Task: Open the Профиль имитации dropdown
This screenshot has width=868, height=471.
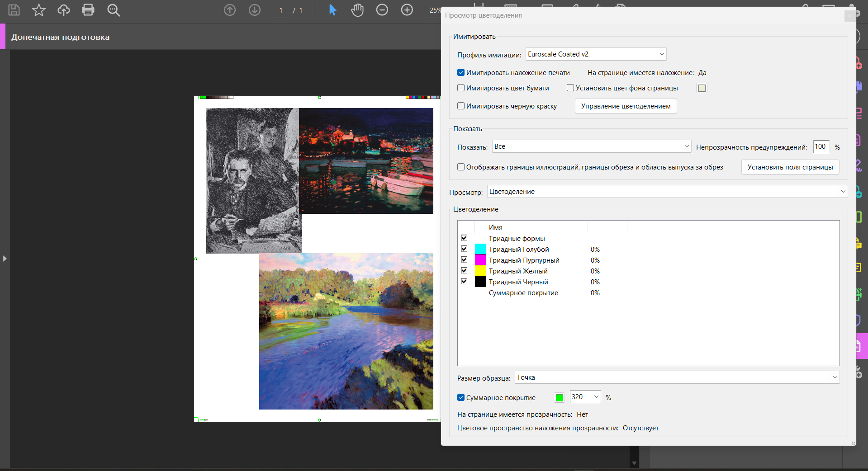Action: pyautogui.click(x=596, y=54)
